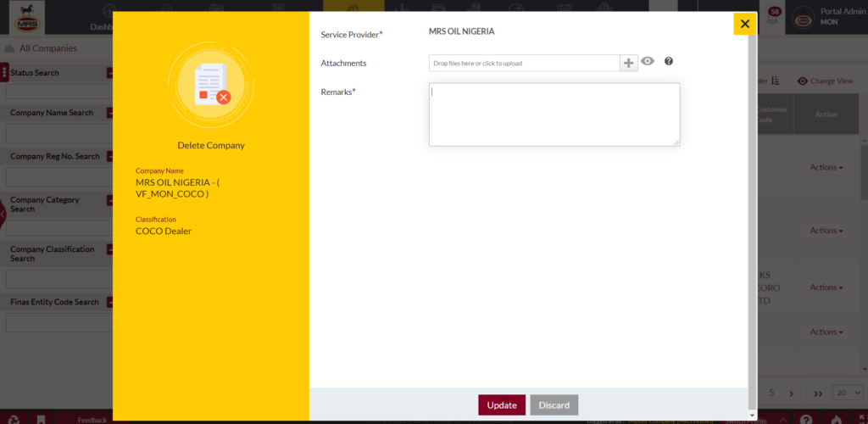Open Portal Admin profile avatar
This screenshot has width=868, height=424.
pos(804,18)
